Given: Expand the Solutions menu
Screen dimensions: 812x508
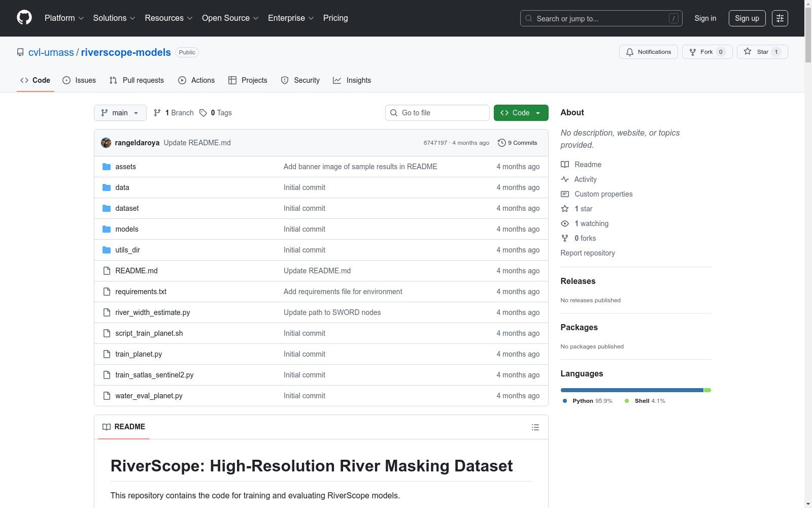Looking at the screenshot, I should point(114,18).
